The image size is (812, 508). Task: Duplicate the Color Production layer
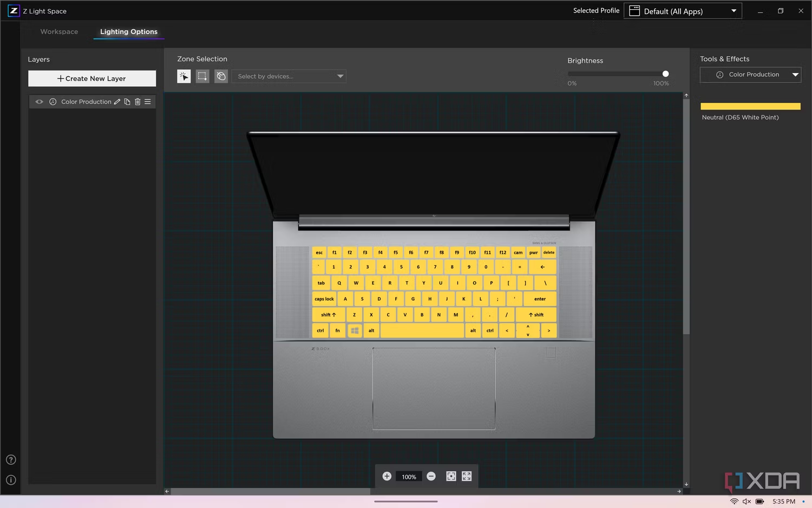pyautogui.click(x=127, y=102)
